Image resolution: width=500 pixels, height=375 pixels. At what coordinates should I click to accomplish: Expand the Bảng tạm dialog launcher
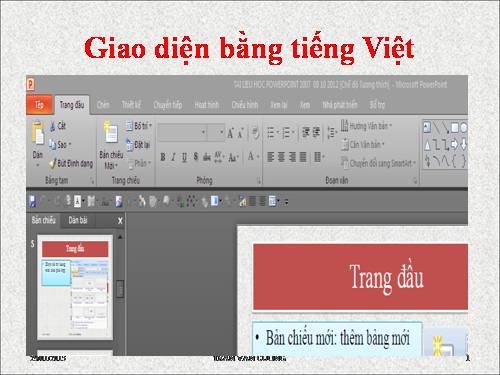tap(92, 181)
